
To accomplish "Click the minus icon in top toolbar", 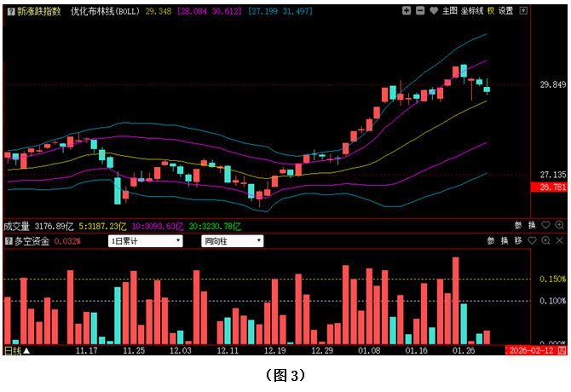I will [419, 10].
